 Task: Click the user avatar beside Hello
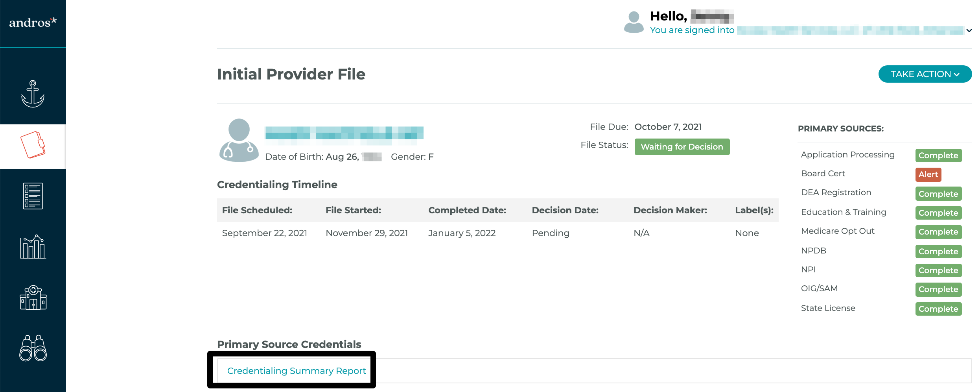(634, 22)
